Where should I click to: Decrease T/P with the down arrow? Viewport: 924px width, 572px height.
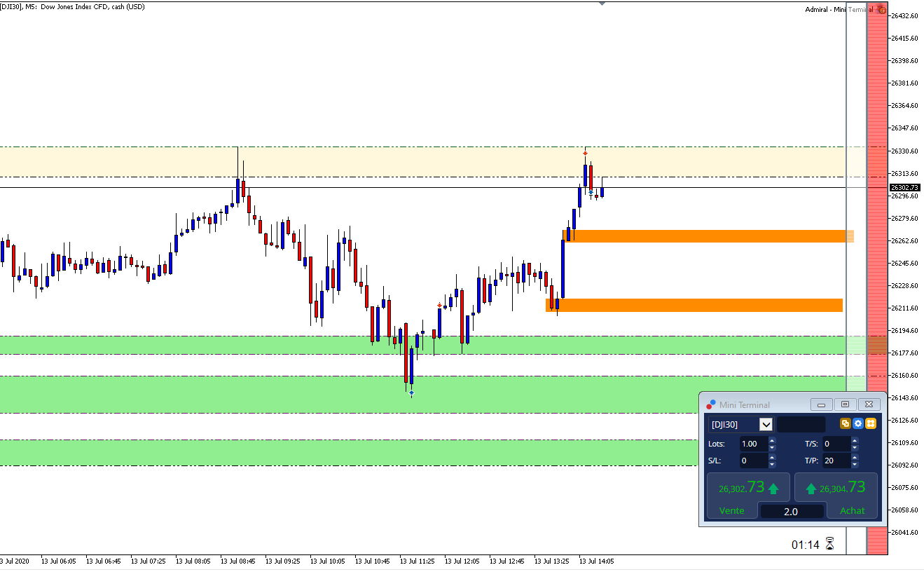click(855, 464)
